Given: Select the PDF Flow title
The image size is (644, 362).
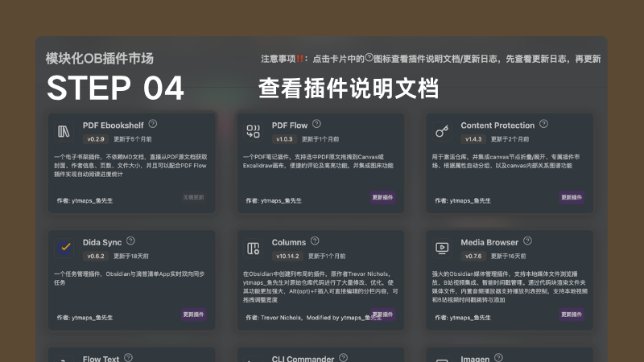Looking at the screenshot, I should [x=290, y=125].
